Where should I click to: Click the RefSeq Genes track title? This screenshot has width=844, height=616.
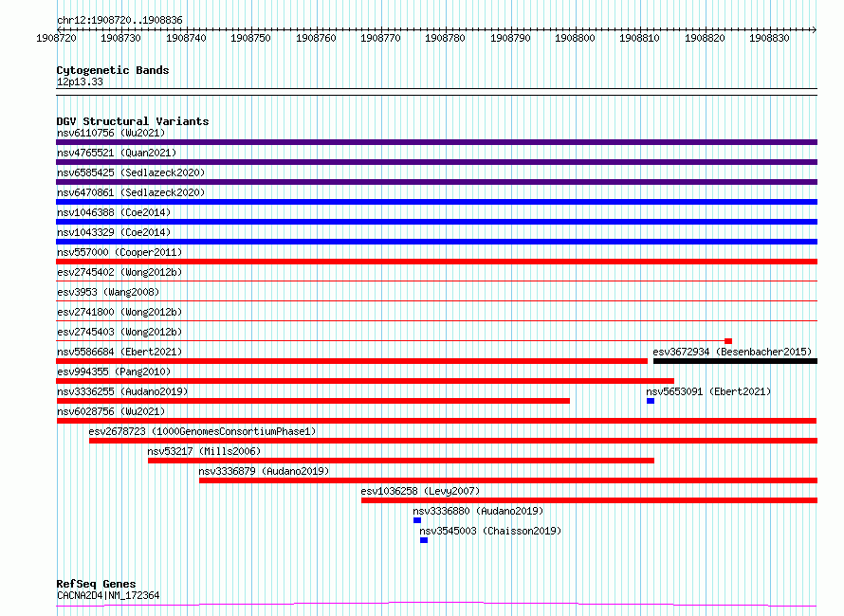click(x=96, y=584)
